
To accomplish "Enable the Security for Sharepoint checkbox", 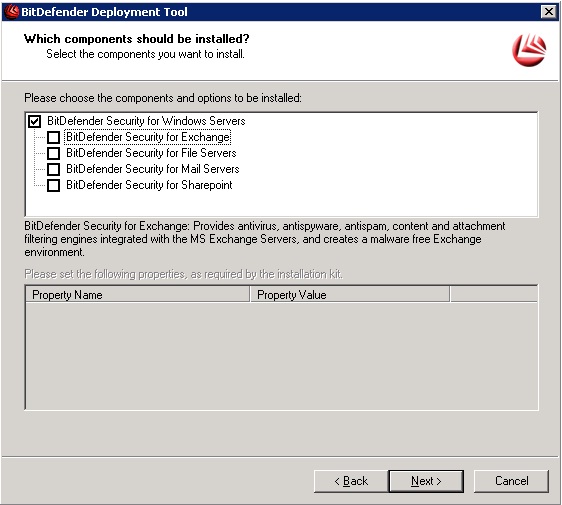I will [53, 185].
